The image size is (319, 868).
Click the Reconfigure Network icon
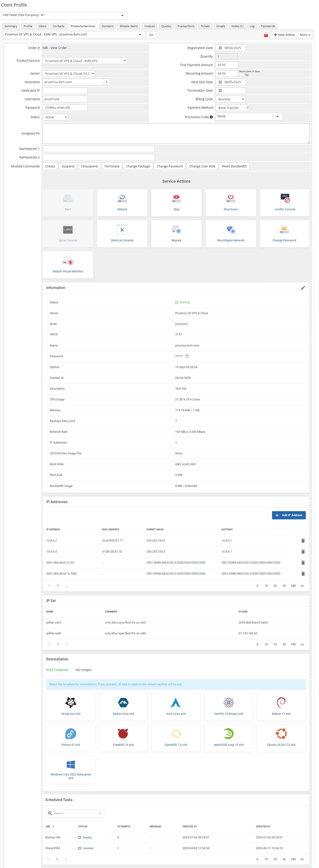coord(230,229)
